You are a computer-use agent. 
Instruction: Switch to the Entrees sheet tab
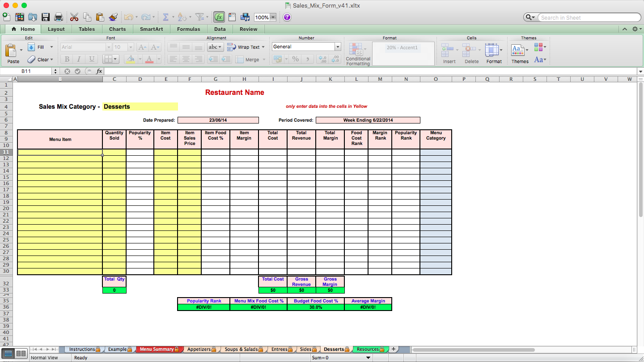pyautogui.click(x=280, y=349)
